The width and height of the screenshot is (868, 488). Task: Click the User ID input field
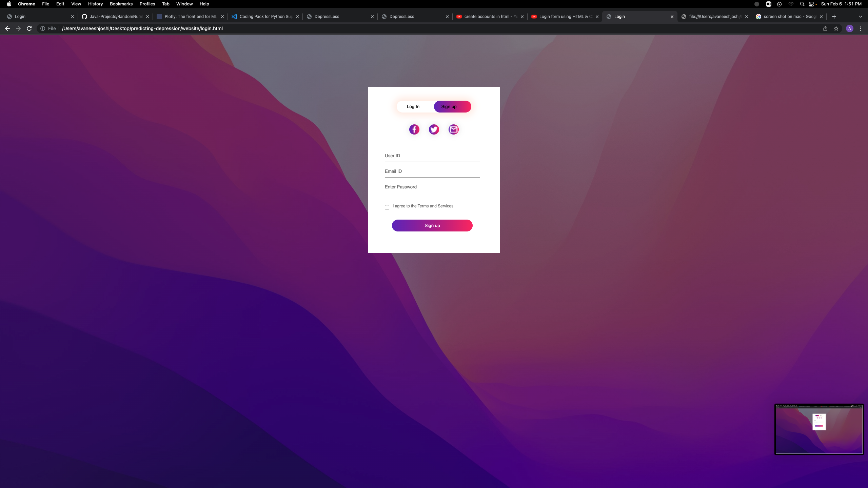[x=432, y=156]
